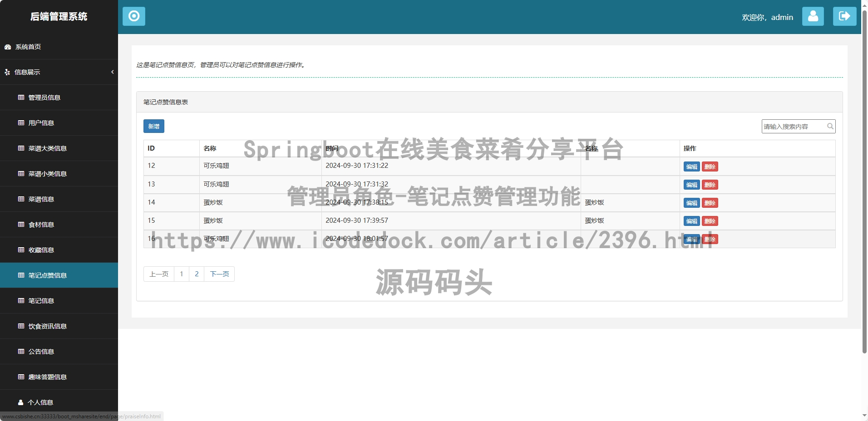Click the person icon beside 个人信息

click(20, 402)
